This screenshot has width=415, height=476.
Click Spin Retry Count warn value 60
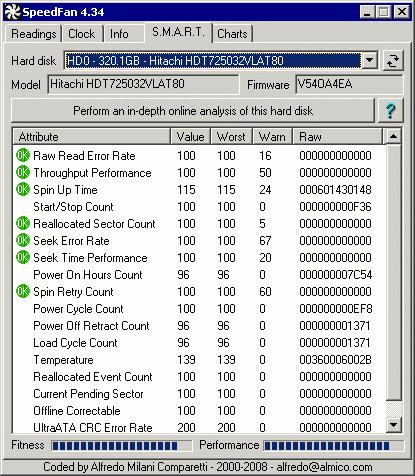coord(265,292)
